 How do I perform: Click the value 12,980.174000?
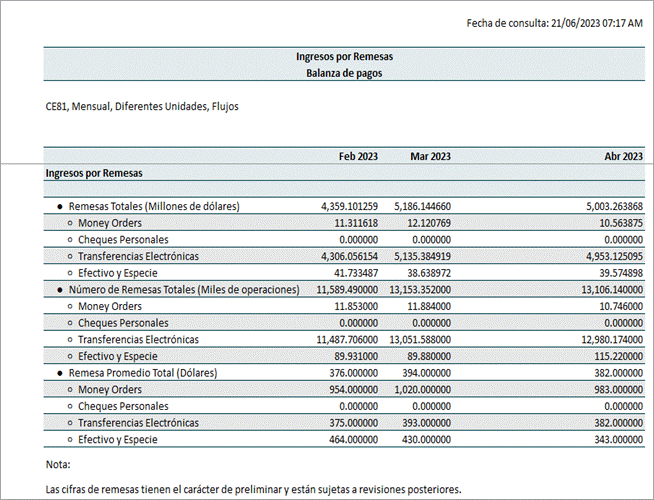coord(612,340)
